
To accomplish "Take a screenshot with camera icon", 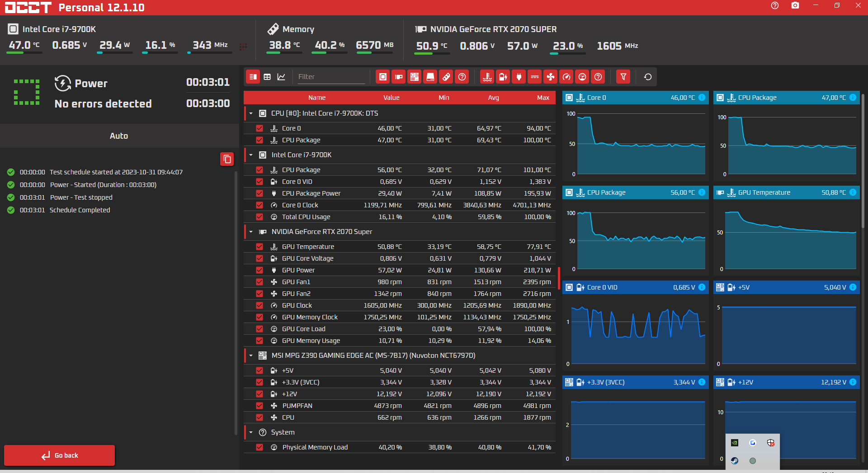I will click(795, 5).
